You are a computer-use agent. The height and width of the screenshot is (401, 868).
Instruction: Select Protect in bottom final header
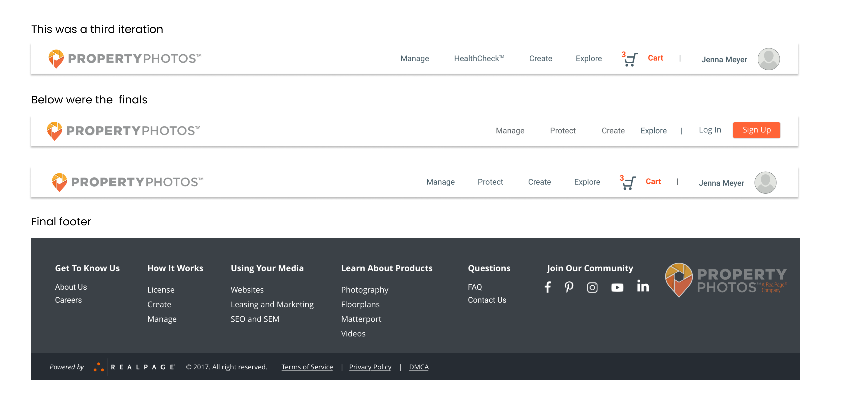490,182
